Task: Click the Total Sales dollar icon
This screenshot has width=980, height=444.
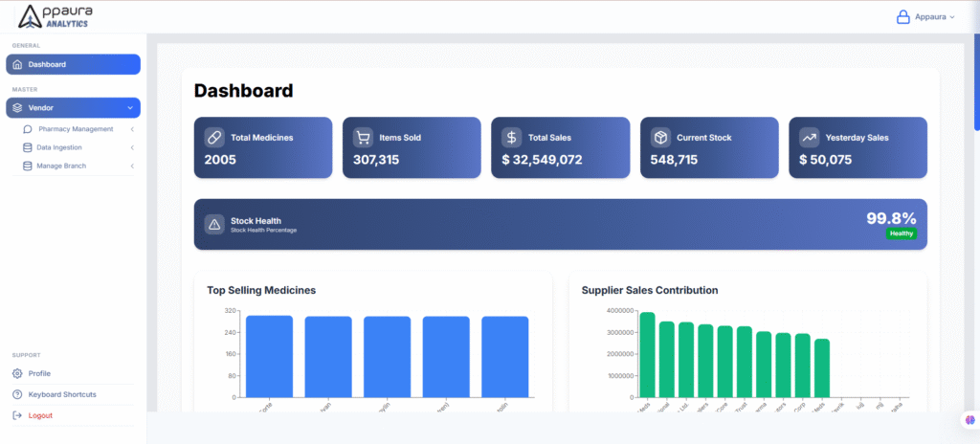Action: 511,137
